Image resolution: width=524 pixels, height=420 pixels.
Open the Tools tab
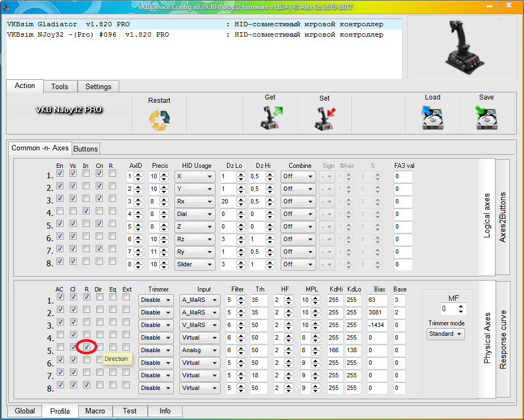[x=60, y=86]
